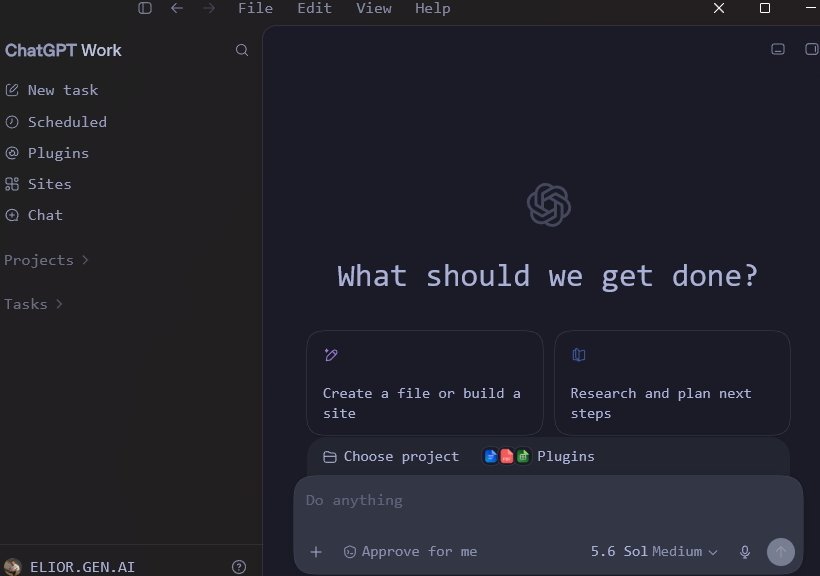
Task: Click the bottom panel layout icon top right
Action: point(778,49)
